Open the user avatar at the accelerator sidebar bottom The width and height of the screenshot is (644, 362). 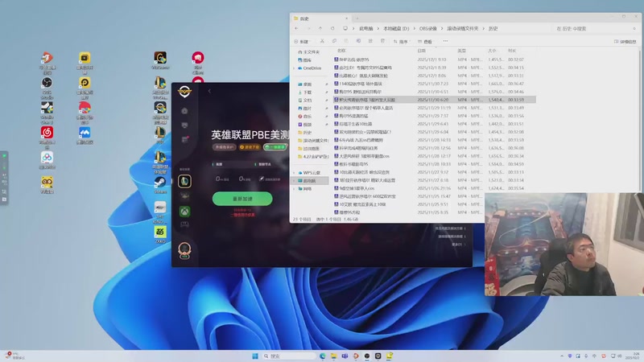click(184, 249)
